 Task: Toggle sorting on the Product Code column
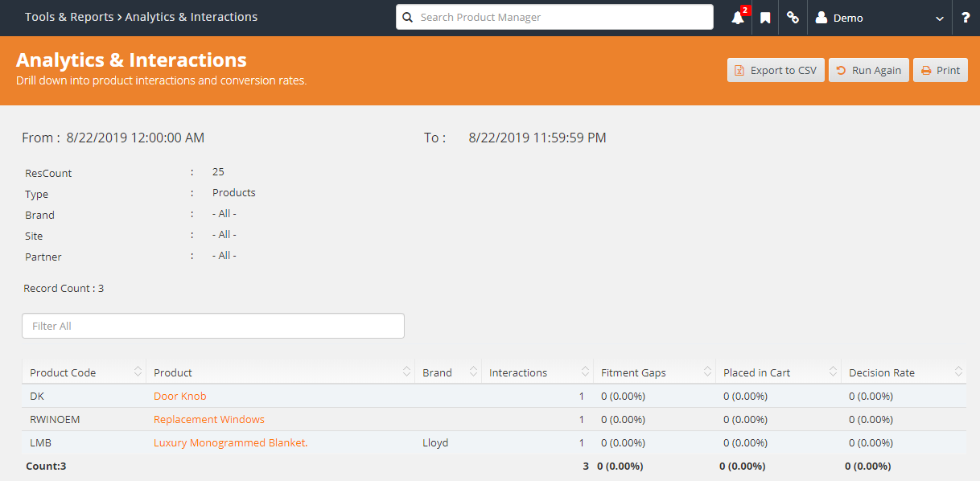[x=137, y=372]
